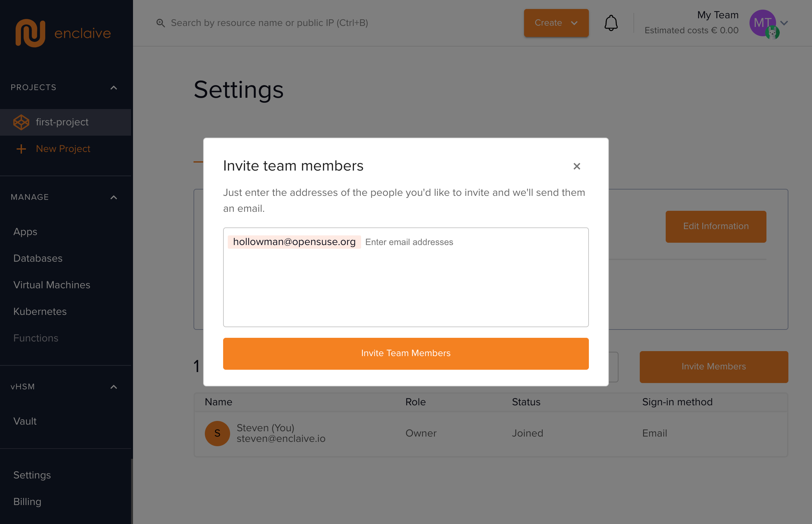Open Virtual Machines in the sidebar
Viewport: 812px width, 524px height.
(x=52, y=285)
